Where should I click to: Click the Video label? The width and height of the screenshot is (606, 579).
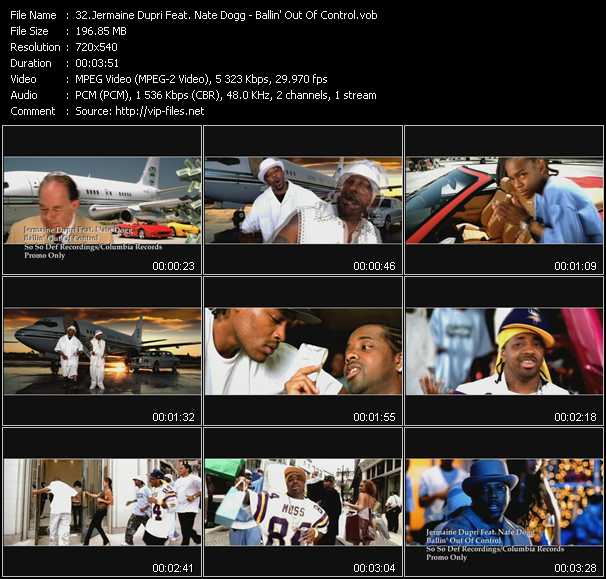(23, 79)
